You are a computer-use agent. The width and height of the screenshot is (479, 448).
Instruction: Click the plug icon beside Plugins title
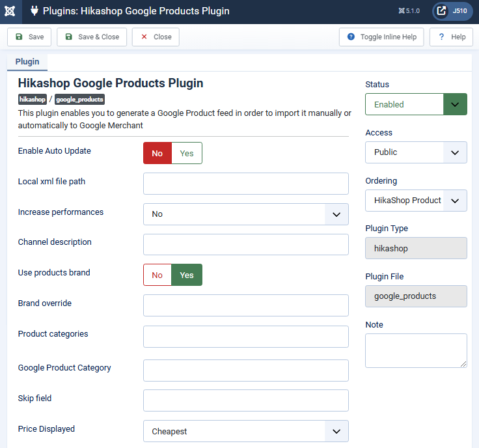click(x=34, y=11)
